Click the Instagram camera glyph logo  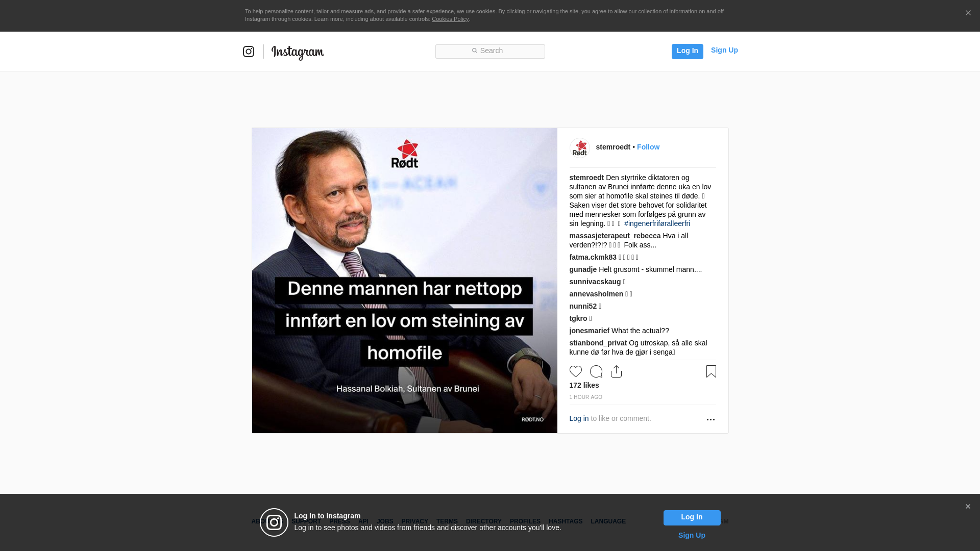[249, 52]
